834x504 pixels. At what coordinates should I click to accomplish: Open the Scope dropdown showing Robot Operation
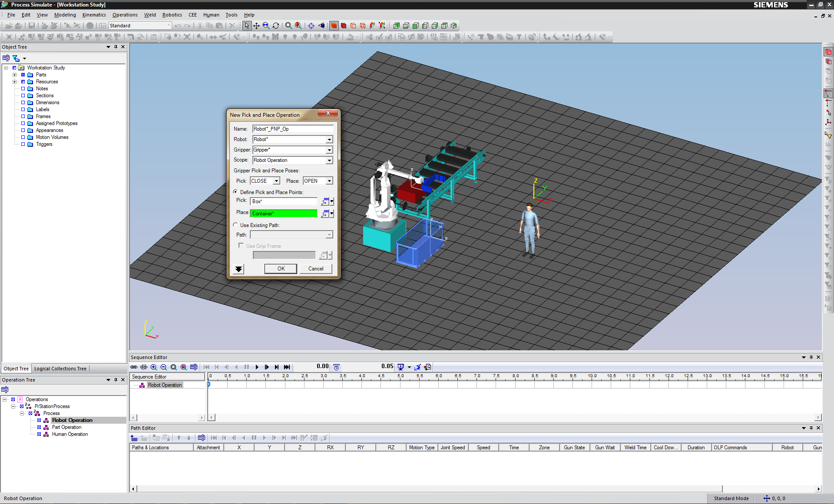click(329, 161)
